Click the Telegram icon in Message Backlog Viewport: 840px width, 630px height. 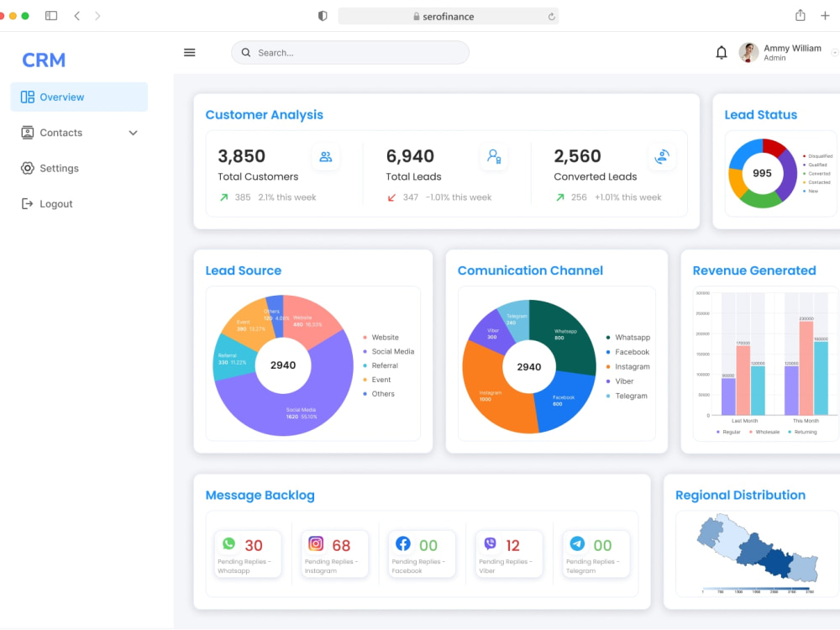577,543
